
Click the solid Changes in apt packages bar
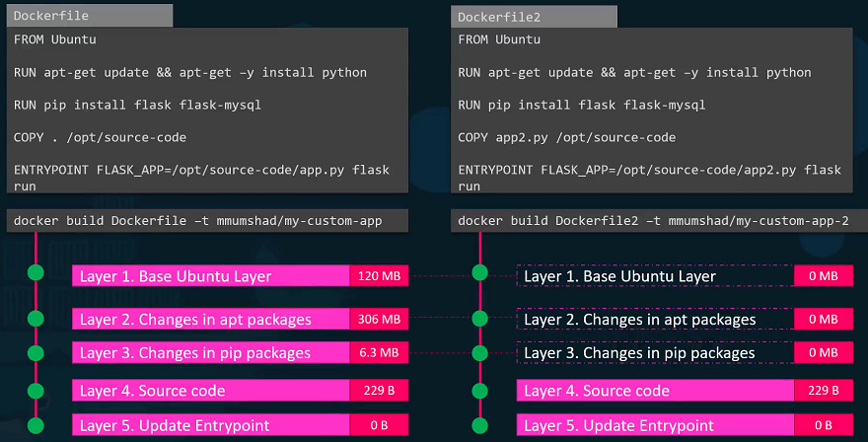[210, 319]
